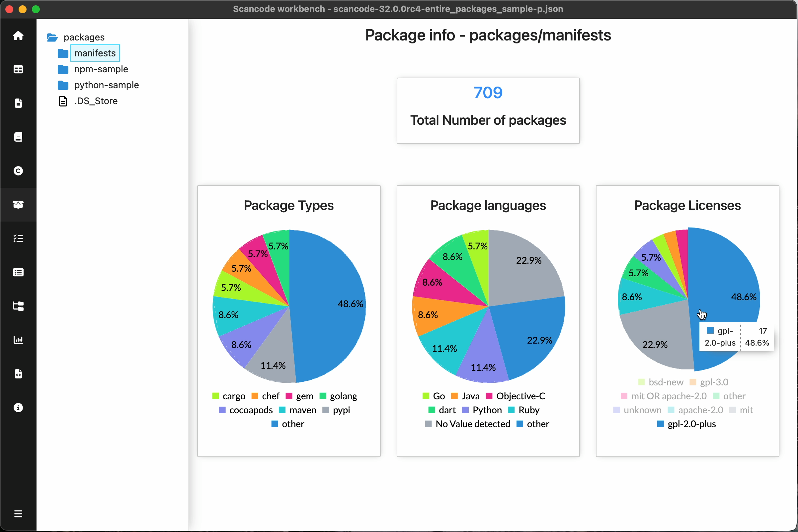Viewport: 798px width, 532px height.
Task: Open the license book sidebar icon
Action: [18, 137]
